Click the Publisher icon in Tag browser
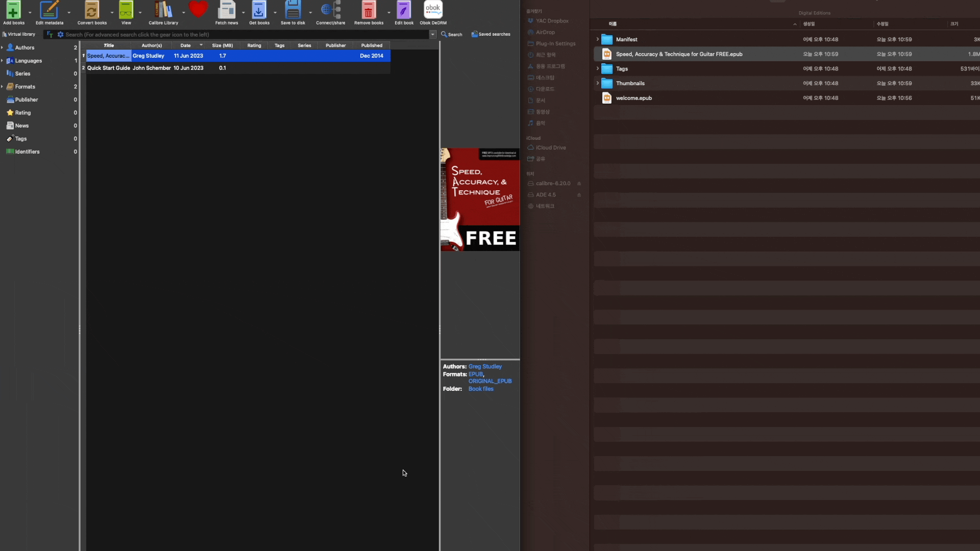Viewport: 980px width, 551px height. tap(10, 99)
